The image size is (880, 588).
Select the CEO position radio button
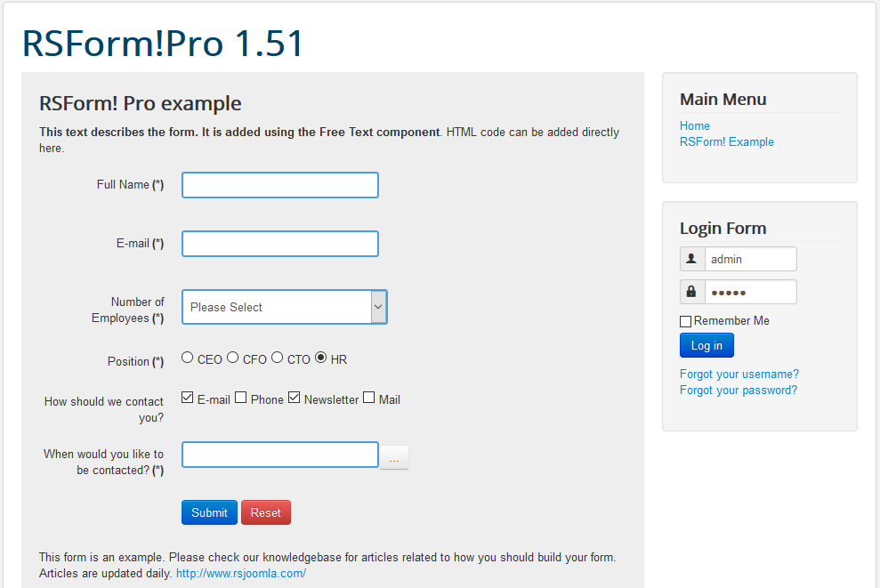[188, 358]
